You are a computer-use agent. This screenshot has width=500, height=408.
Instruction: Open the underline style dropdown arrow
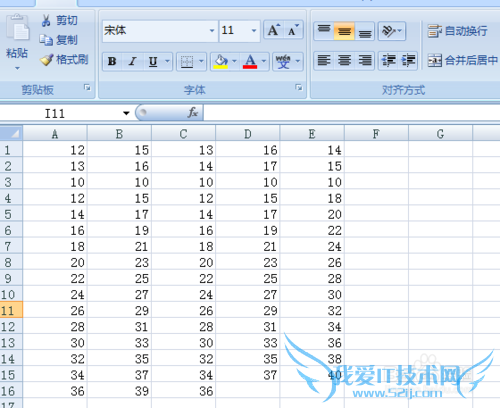[168, 61]
